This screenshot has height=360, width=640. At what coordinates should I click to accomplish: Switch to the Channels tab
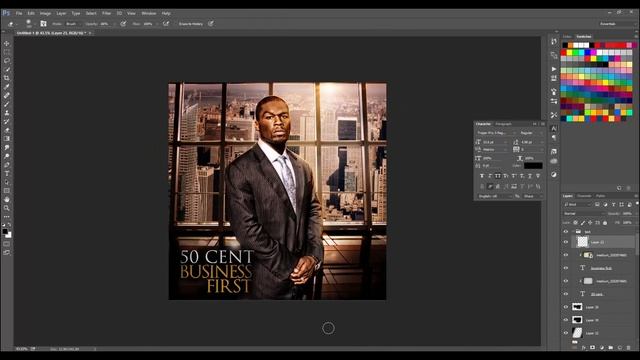point(584,196)
